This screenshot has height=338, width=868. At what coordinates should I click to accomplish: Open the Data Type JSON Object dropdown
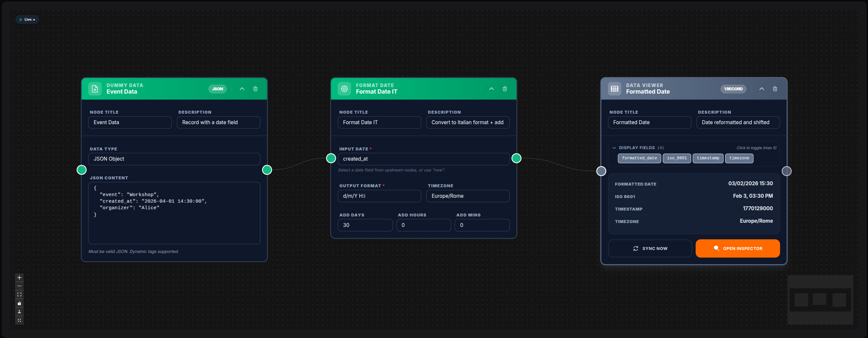[174, 159]
